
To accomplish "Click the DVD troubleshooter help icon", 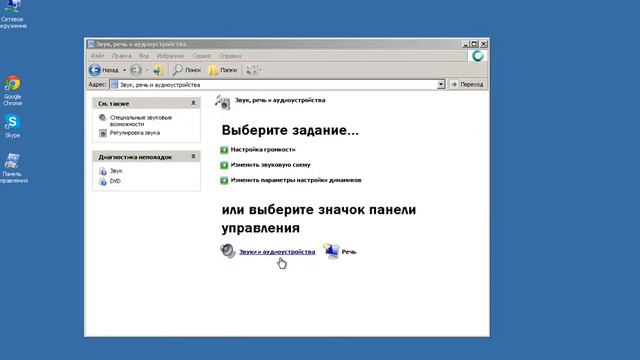I will point(103,181).
